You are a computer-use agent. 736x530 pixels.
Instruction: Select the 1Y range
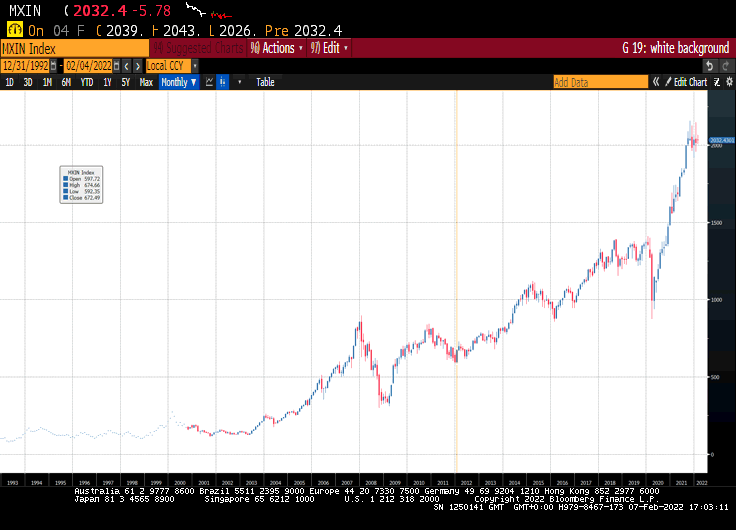107,82
